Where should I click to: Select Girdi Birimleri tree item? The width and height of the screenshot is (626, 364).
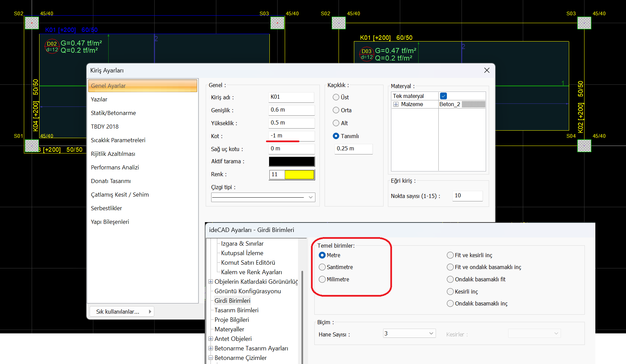(232, 301)
